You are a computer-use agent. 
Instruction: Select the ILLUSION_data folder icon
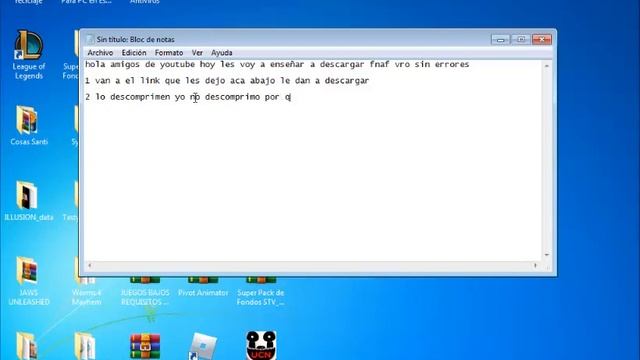[29, 201]
